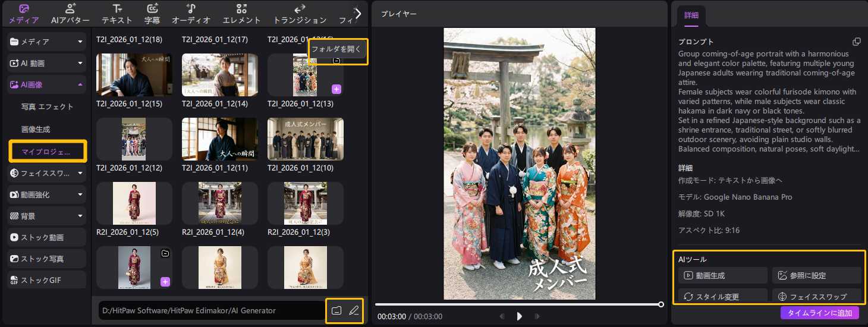868x327 pixels.
Task: Click the '解像度: SD 1K' text
Action: pos(703,213)
